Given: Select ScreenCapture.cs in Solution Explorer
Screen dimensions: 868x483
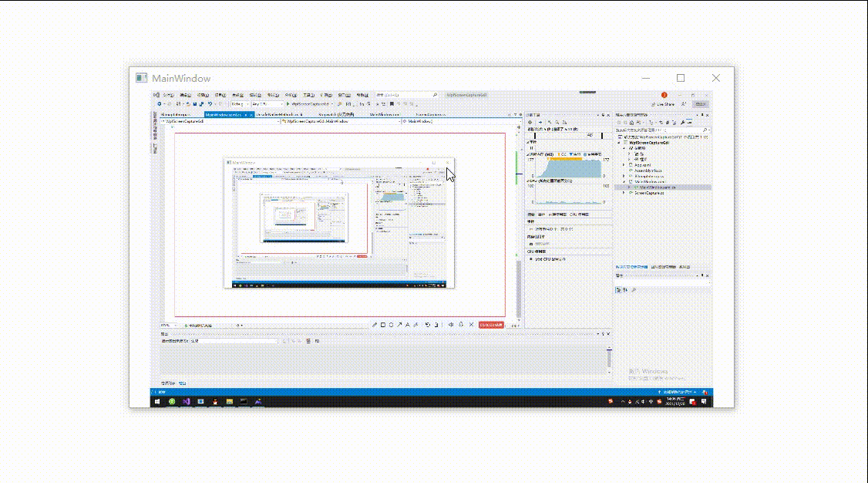Looking at the screenshot, I should coord(649,194).
